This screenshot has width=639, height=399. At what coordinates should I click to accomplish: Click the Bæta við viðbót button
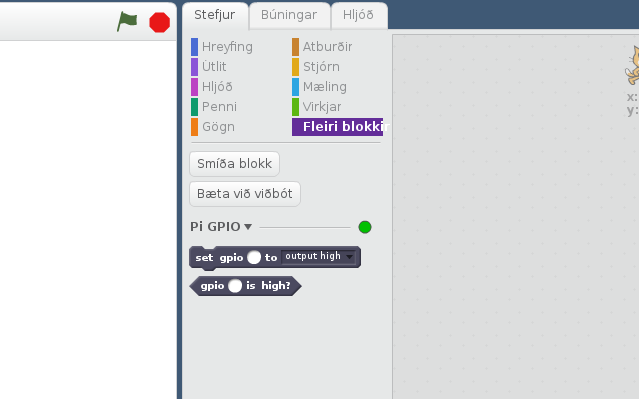(x=245, y=194)
